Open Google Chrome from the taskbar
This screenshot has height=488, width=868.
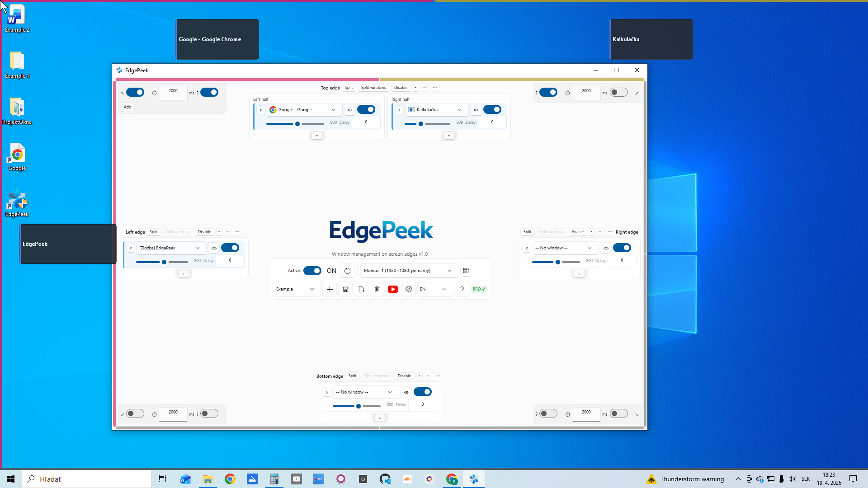230,479
